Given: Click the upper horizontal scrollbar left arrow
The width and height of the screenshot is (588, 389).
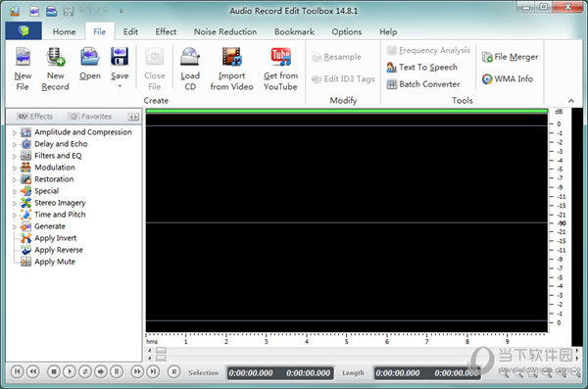Looking at the screenshot, I should tap(150, 351).
